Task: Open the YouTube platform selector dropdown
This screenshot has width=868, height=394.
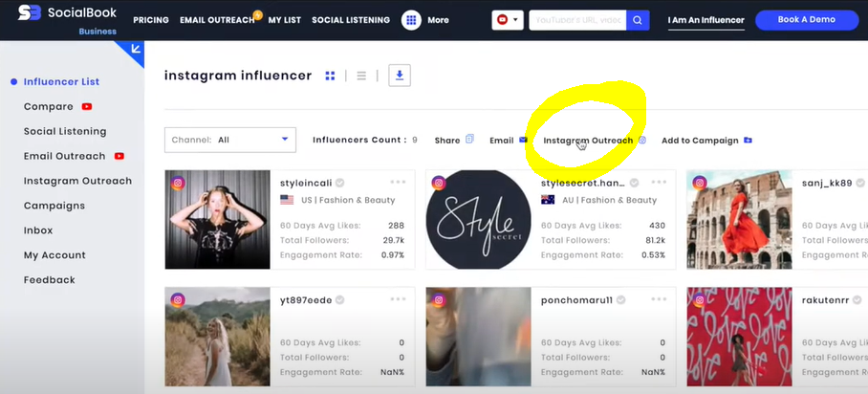Action: click(x=508, y=20)
